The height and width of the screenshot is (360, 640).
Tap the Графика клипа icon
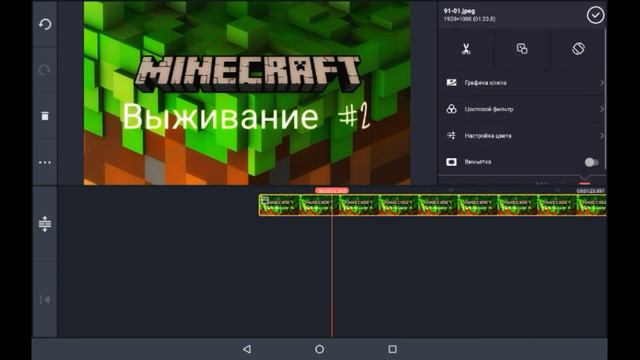coord(451,83)
